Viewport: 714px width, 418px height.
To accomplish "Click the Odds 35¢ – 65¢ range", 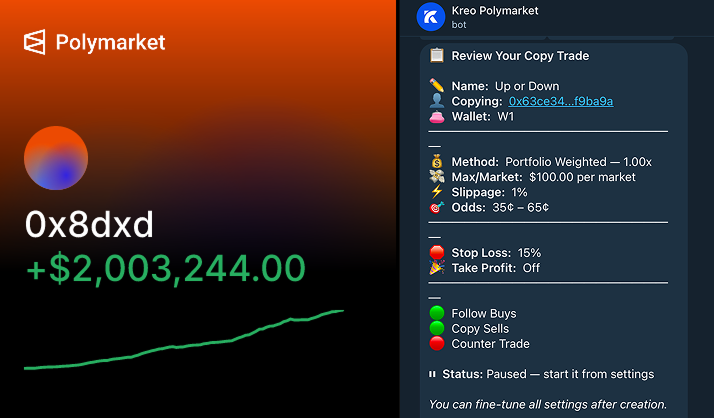I will pos(520,207).
